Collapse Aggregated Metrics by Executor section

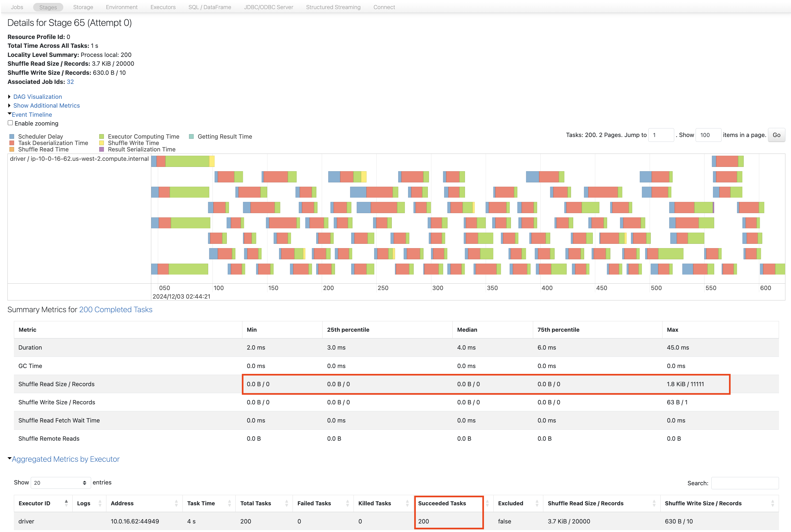[65, 459]
